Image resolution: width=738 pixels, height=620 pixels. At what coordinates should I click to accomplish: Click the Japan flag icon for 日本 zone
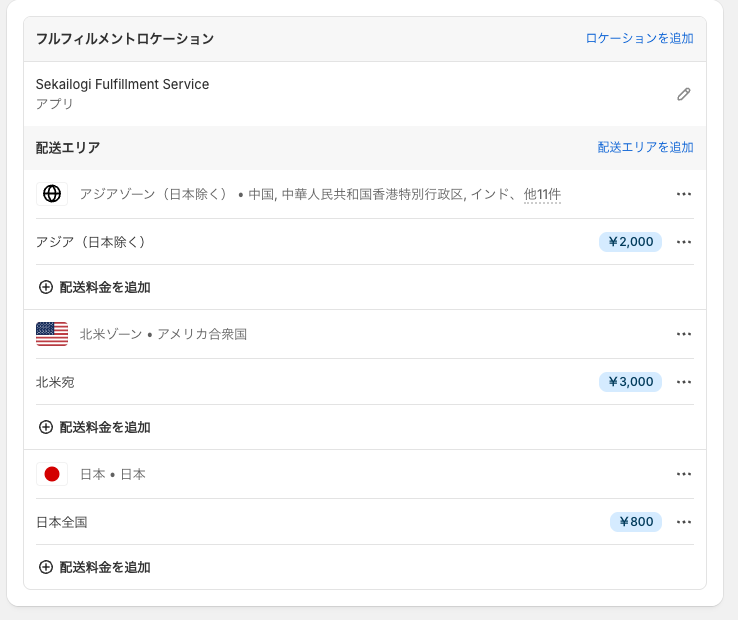52,474
